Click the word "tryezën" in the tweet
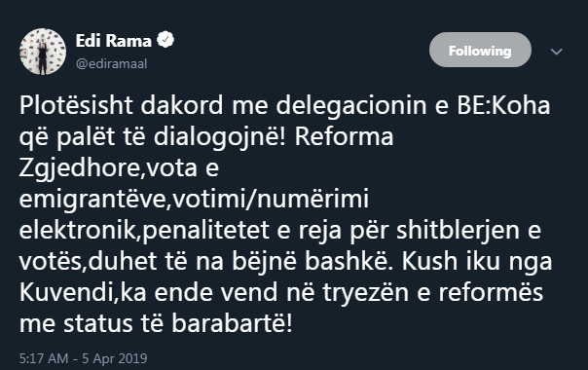This screenshot has height=370, width=588. pos(366,292)
